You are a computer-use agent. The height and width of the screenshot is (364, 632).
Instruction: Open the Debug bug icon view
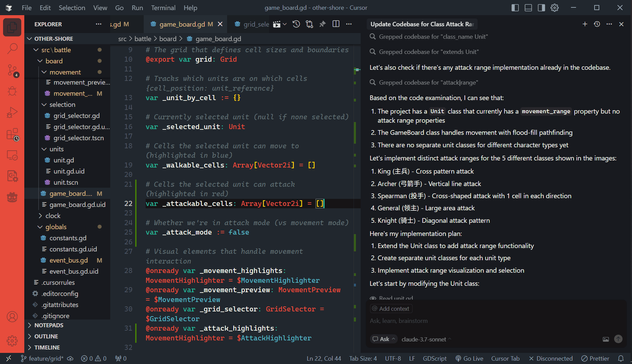12,91
